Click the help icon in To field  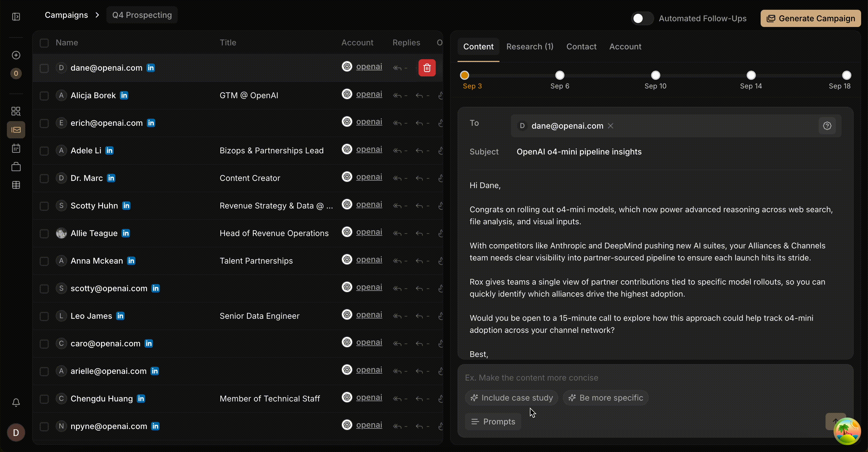pos(827,126)
